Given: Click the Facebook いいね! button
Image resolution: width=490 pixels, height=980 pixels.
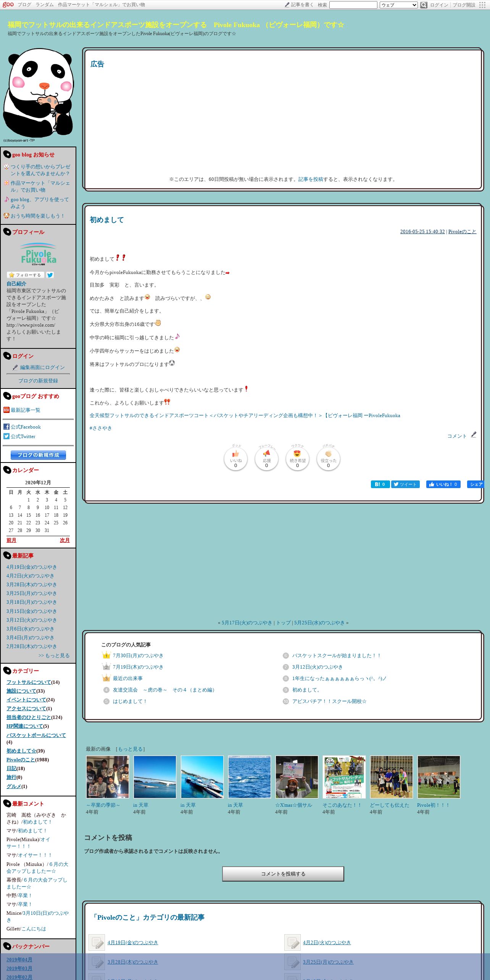Looking at the screenshot, I should point(443,484).
